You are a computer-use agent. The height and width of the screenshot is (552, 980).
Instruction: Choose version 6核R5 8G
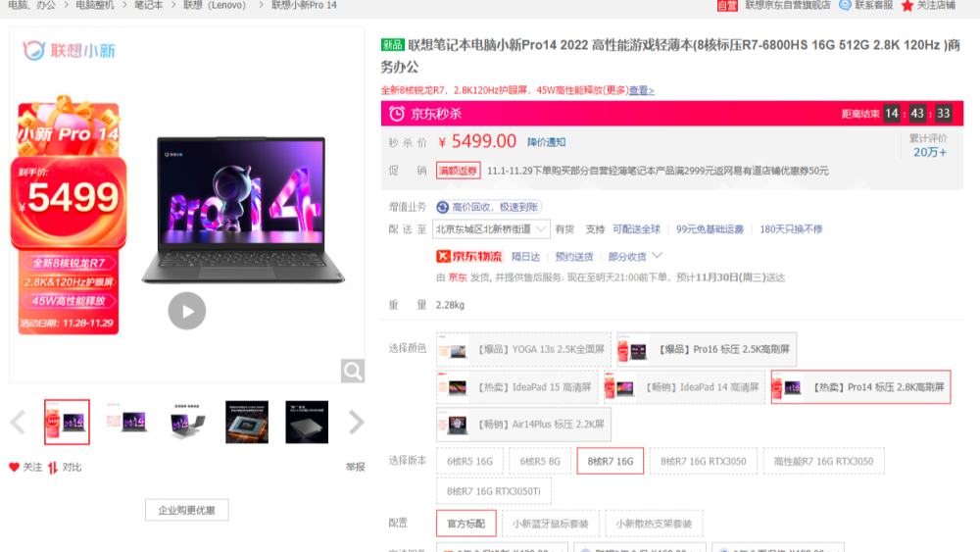click(x=540, y=461)
